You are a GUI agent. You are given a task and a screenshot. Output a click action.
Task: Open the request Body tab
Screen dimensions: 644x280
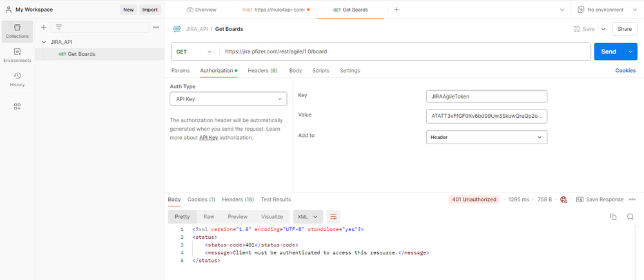pos(295,71)
